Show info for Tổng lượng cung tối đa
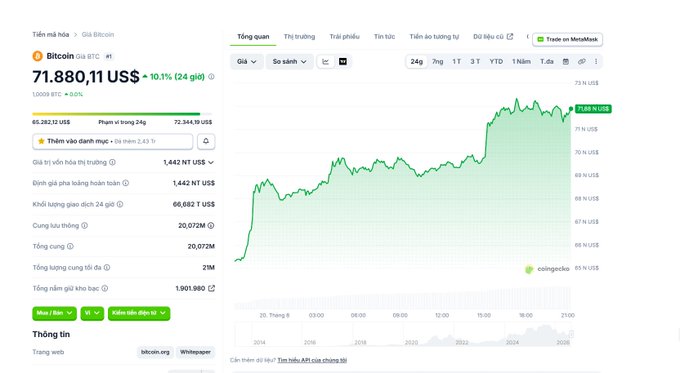 pos(107,268)
